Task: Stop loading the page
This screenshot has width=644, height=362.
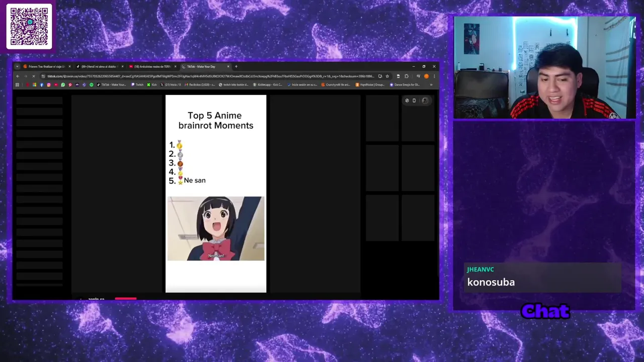Action: 34,76
